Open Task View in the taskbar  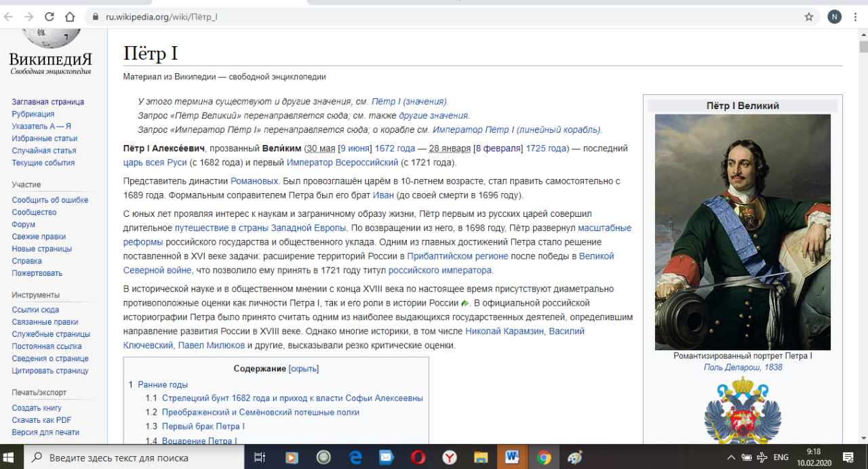point(259,457)
